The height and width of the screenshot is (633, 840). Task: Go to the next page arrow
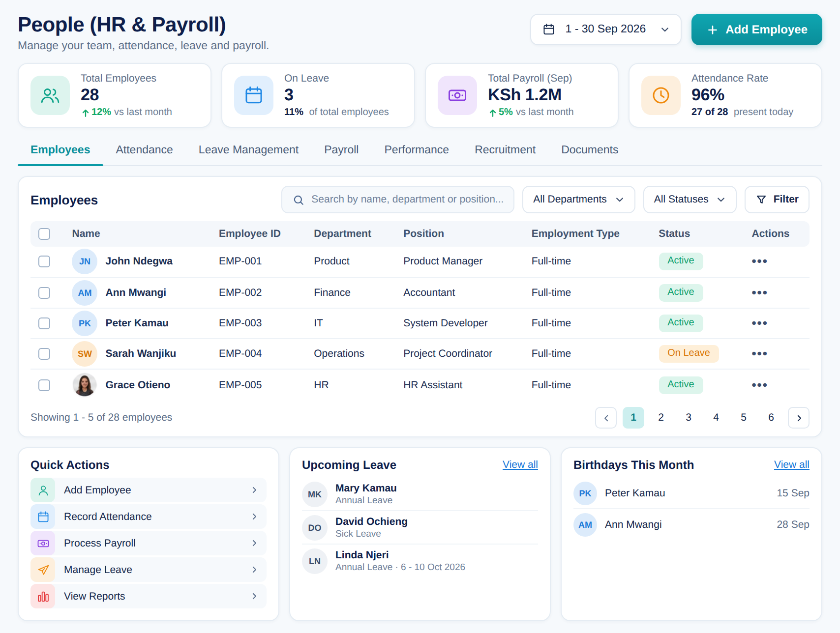799,418
